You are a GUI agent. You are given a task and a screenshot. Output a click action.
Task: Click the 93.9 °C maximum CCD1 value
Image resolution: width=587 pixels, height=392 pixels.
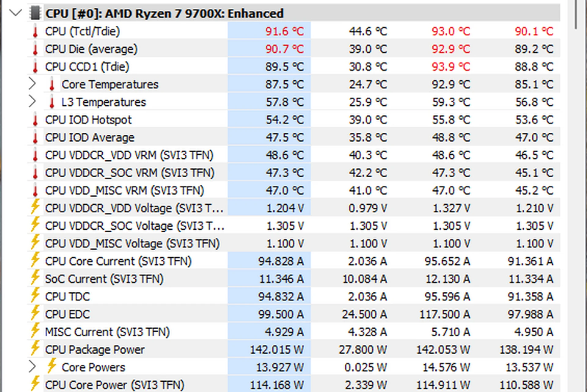tap(451, 67)
